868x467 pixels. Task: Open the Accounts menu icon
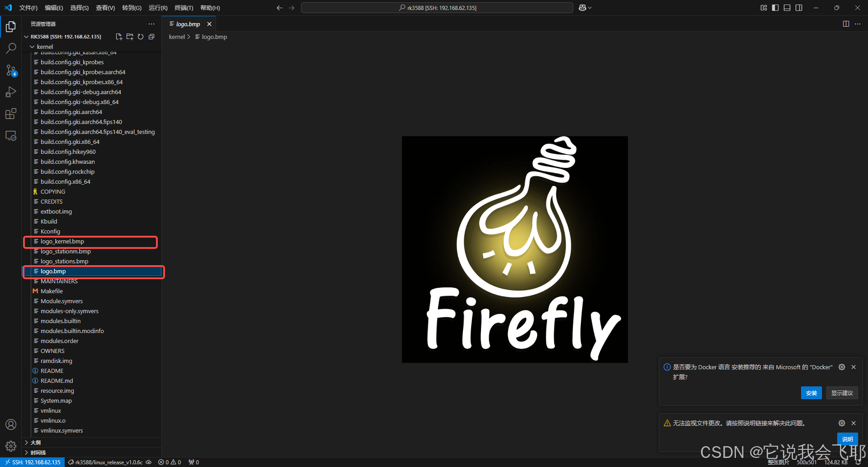pos(11,424)
